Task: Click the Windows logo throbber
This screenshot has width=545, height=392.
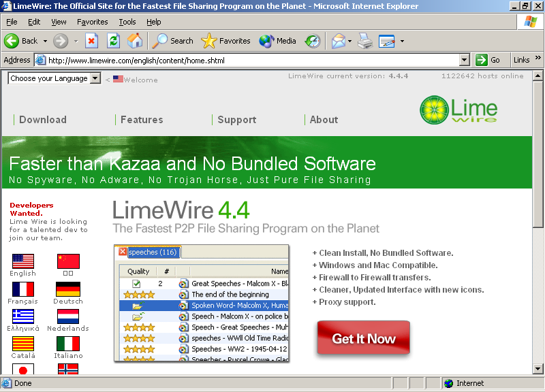Action: [x=531, y=22]
